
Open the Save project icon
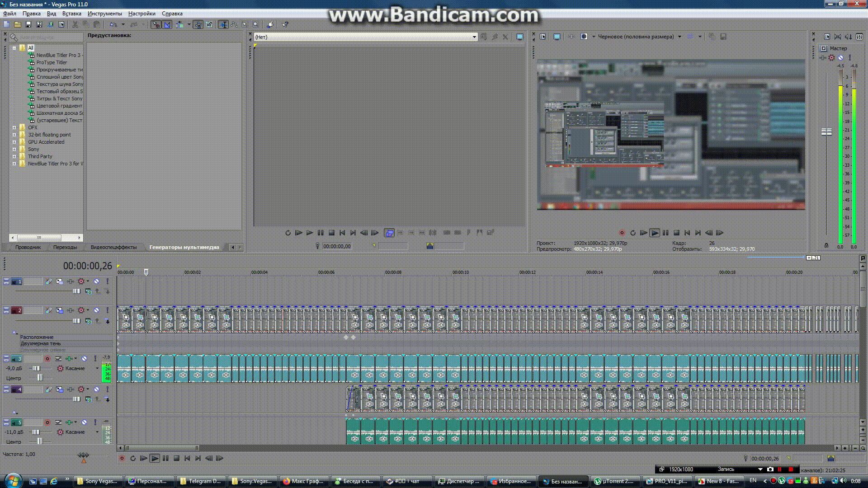tap(29, 25)
